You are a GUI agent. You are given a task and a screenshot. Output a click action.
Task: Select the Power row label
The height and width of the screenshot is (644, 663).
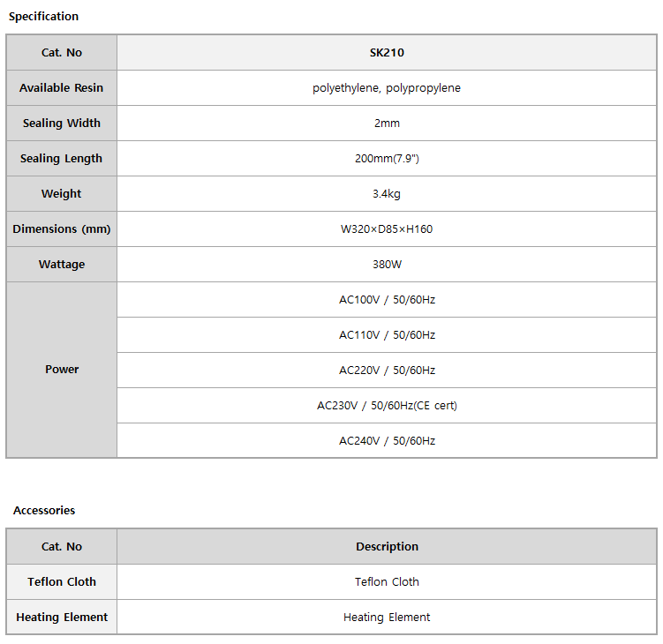[x=61, y=370]
